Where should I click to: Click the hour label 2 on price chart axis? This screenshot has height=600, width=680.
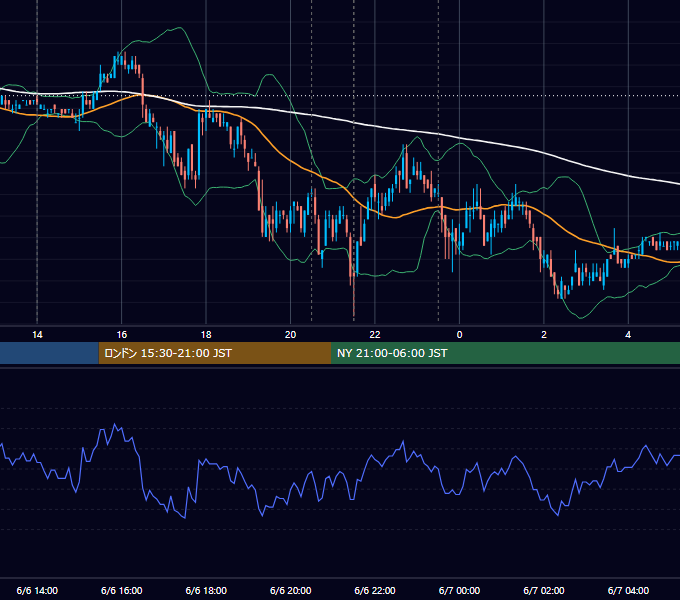(544, 335)
